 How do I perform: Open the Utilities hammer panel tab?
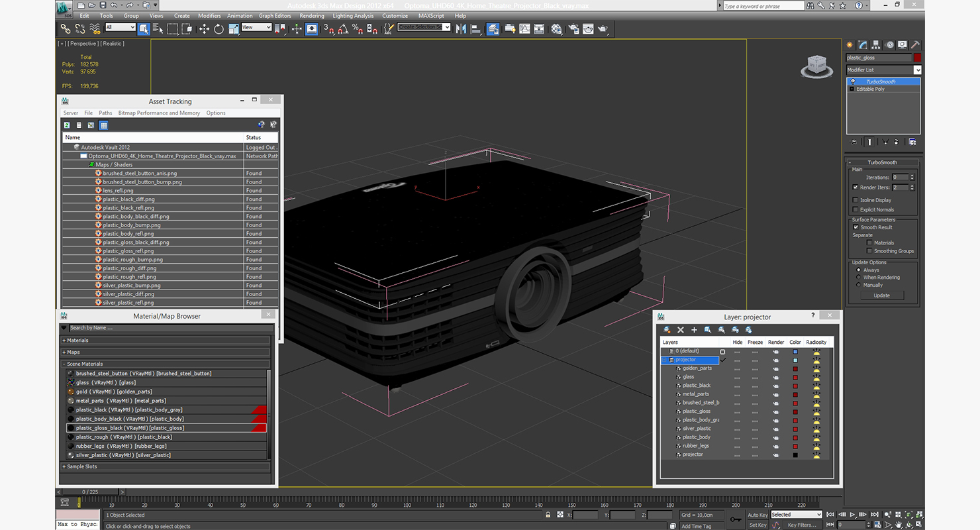coord(916,45)
